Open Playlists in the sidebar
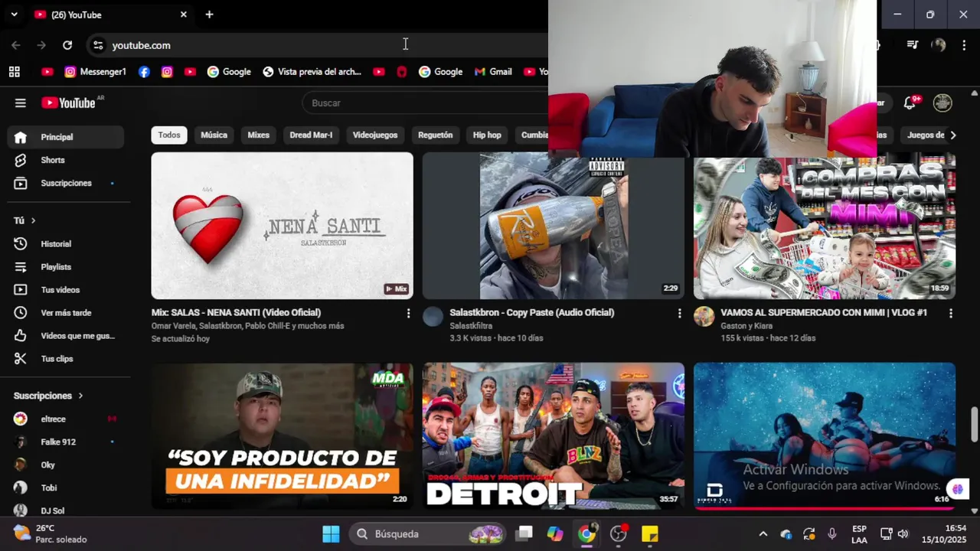The height and width of the screenshot is (551, 980). (66, 267)
